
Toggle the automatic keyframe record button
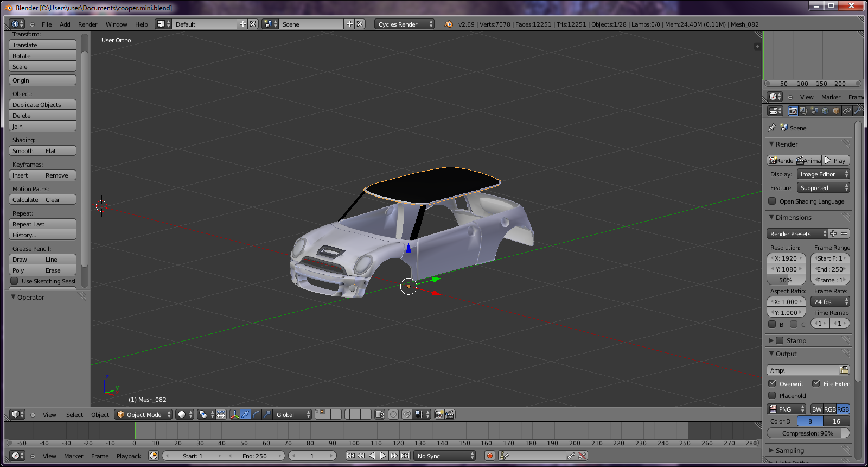490,456
